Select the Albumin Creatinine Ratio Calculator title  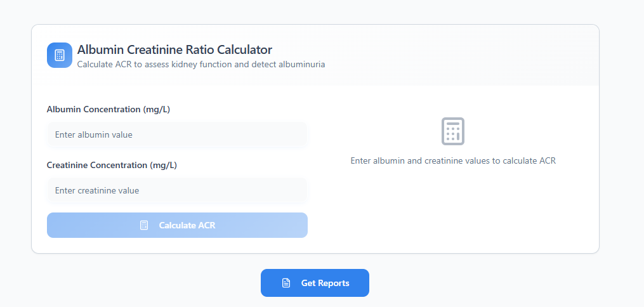pos(174,49)
